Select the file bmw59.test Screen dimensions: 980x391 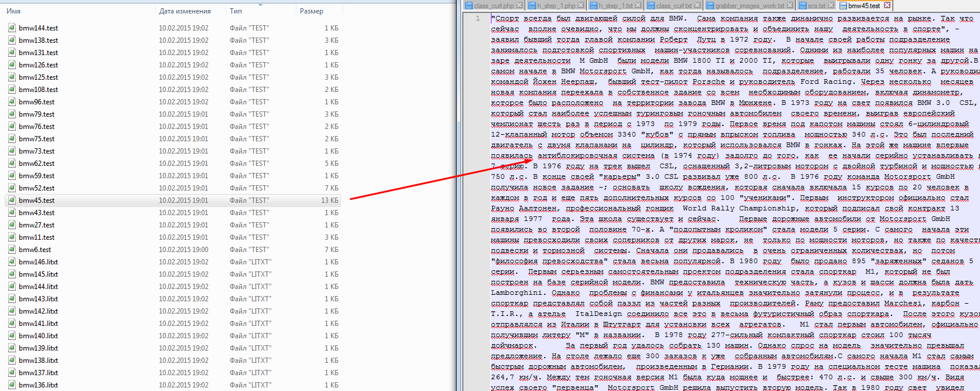(36, 175)
